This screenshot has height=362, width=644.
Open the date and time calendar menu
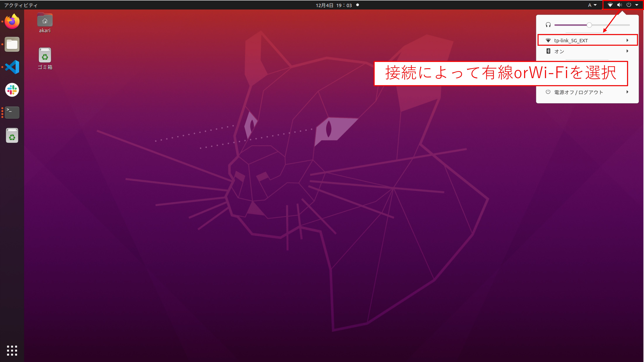[334, 5]
